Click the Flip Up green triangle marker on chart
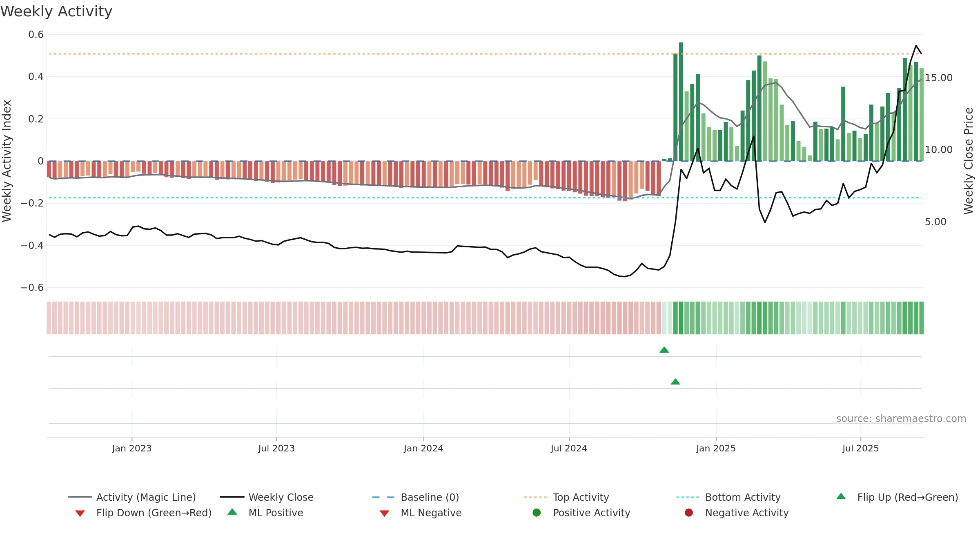980x551 pixels. 664,350
